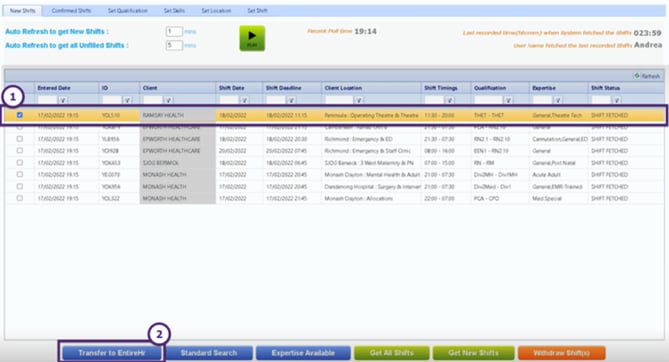Go to the Set Skills tab
The width and height of the screenshot is (669, 362).
click(x=174, y=11)
